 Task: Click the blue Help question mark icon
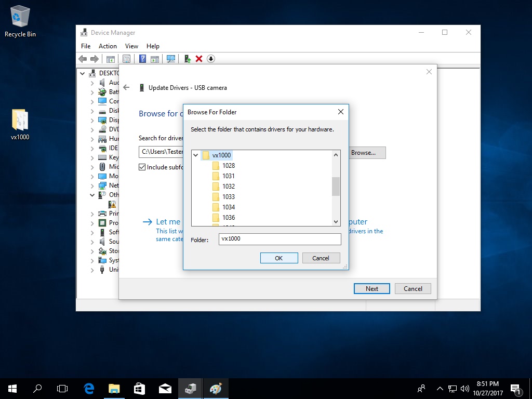tap(142, 59)
